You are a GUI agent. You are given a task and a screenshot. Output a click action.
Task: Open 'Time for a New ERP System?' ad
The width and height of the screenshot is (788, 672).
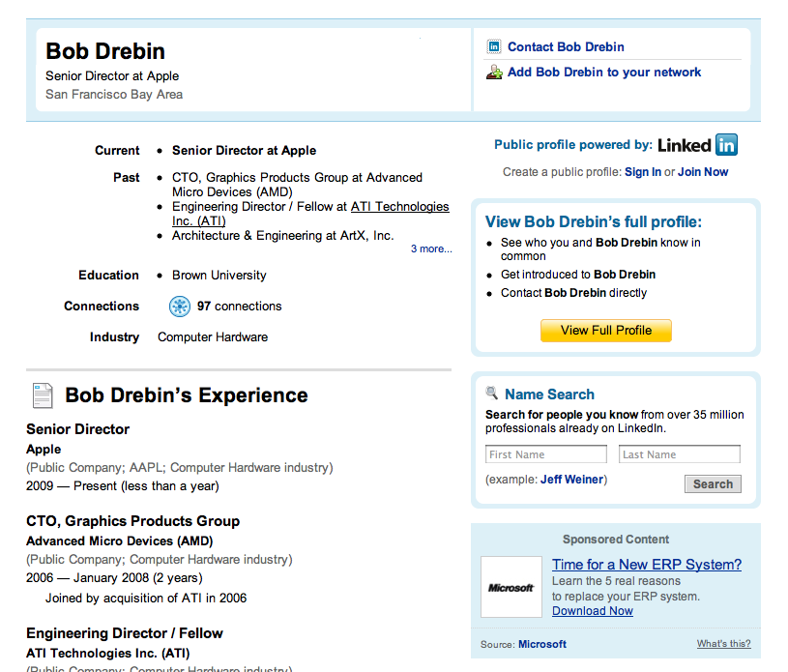(647, 565)
